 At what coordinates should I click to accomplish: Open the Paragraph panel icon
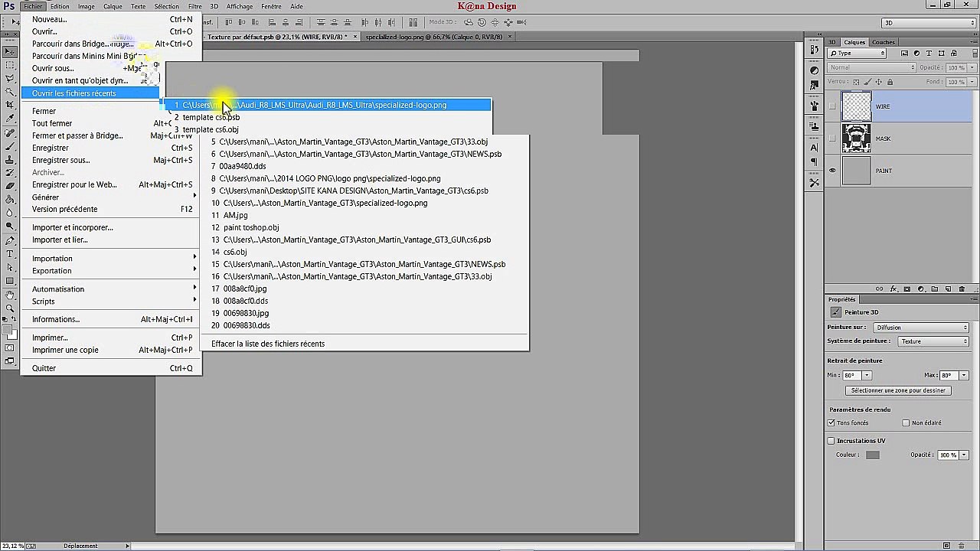coord(814,162)
